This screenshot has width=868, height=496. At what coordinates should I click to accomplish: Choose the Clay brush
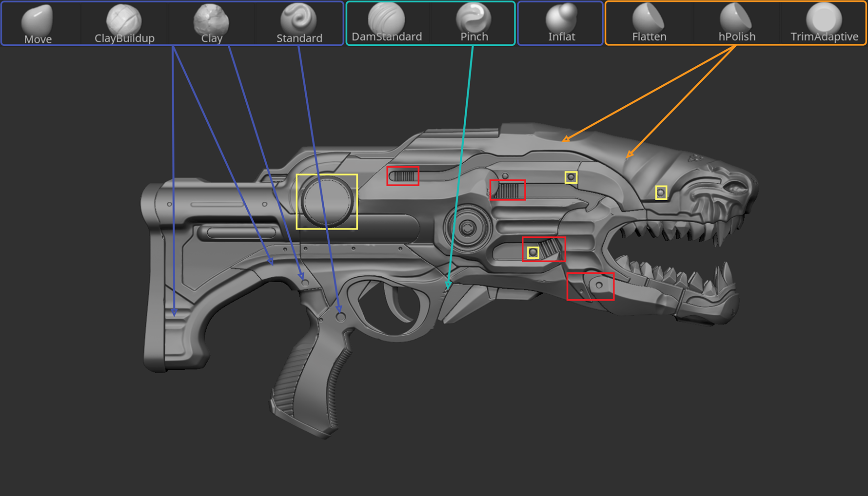212,23
